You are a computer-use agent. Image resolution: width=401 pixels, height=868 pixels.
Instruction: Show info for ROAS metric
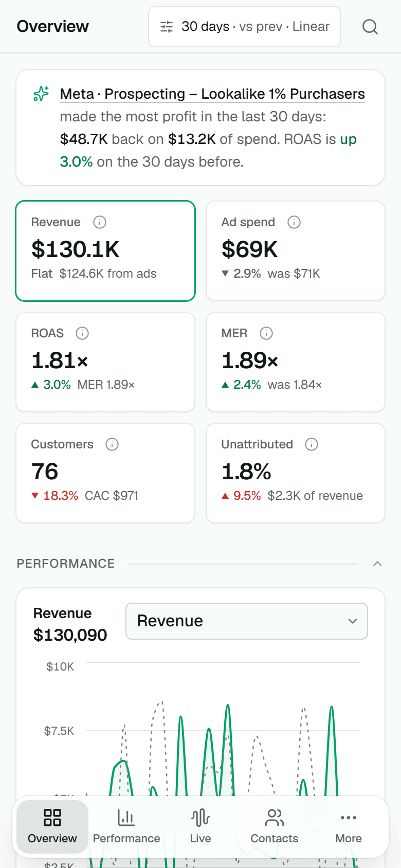[82, 333]
